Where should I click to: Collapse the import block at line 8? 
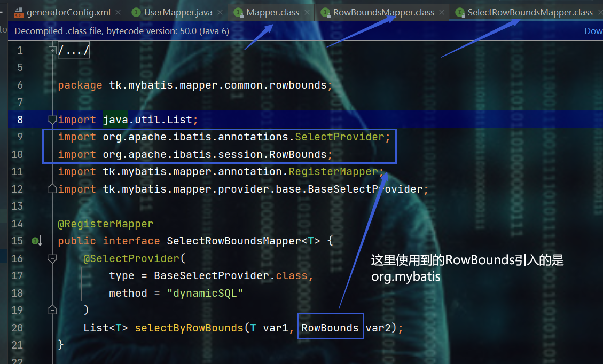click(52, 120)
